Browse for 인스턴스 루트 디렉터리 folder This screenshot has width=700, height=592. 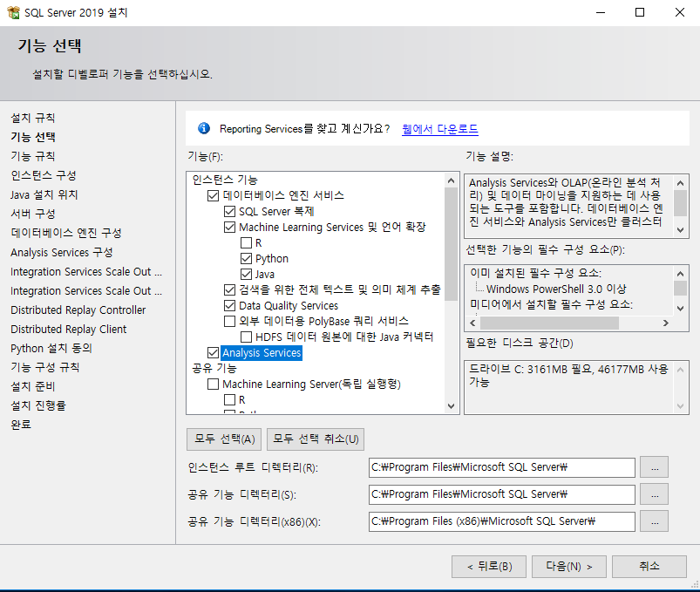click(x=654, y=467)
